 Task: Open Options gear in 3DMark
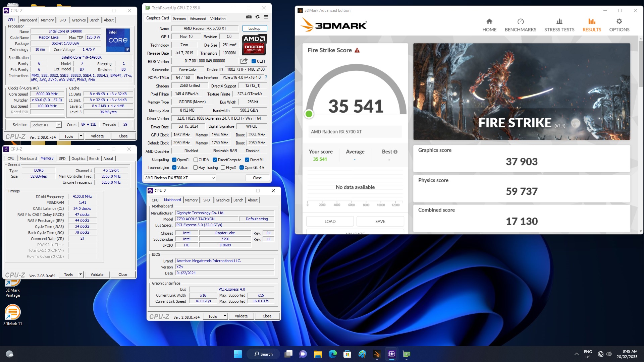tap(619, 25)
